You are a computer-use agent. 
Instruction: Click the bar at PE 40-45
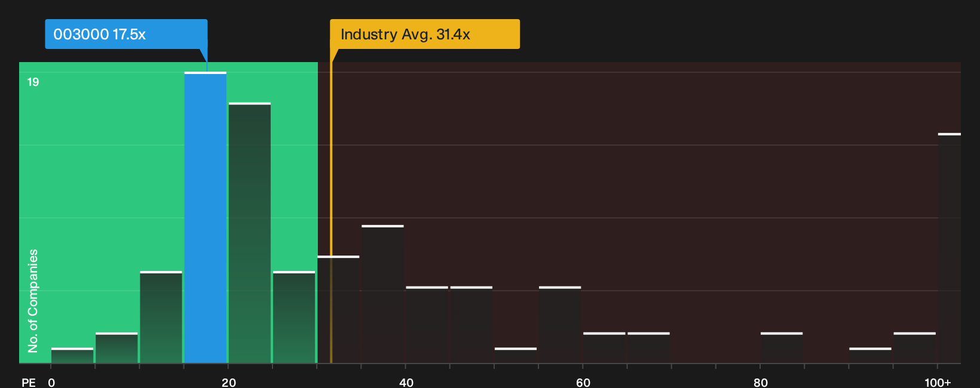tap(427, 325)
